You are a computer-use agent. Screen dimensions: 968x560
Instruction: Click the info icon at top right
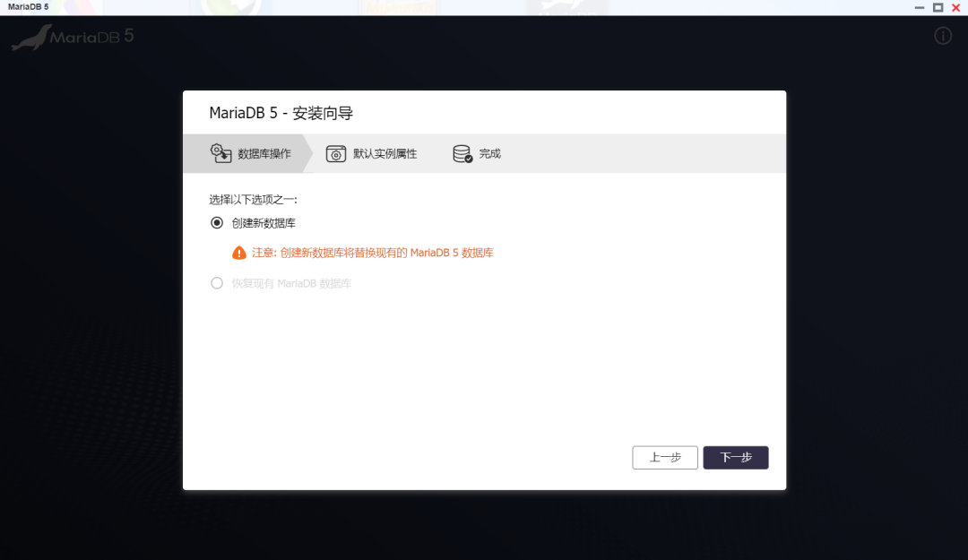(943, 36)
